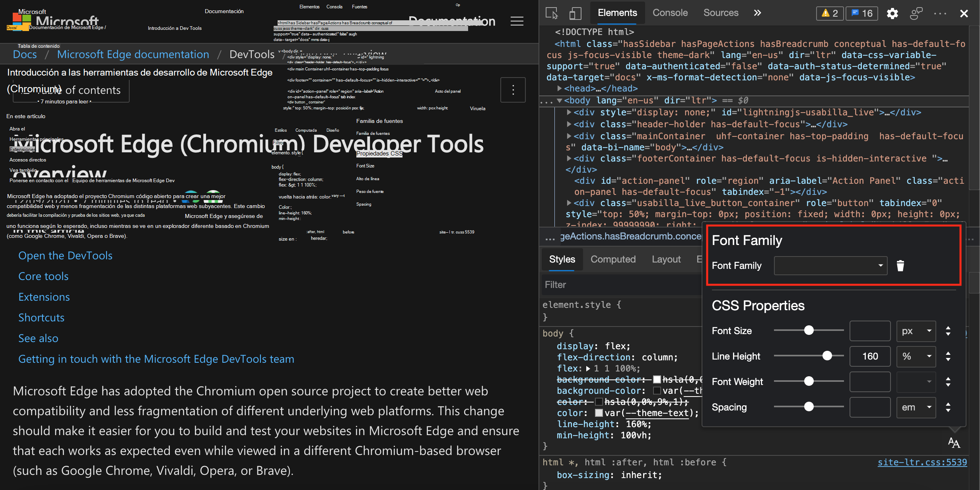Switch to the Console tab

670,13
